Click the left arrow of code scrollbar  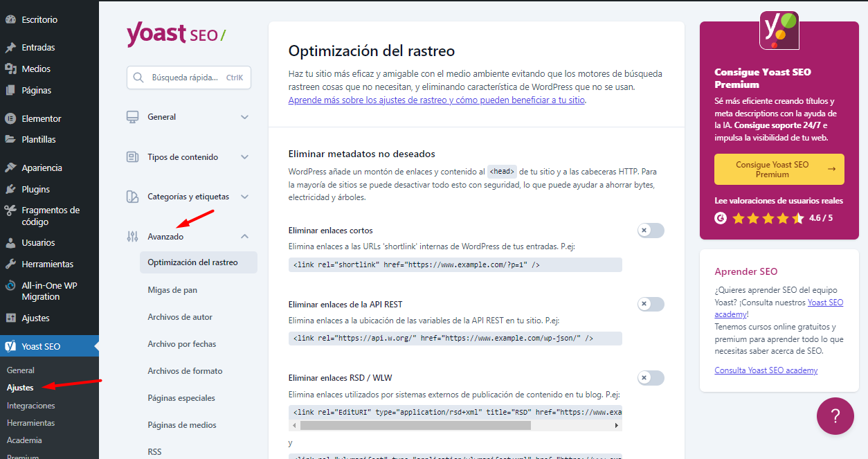click(x=293, y=426)
